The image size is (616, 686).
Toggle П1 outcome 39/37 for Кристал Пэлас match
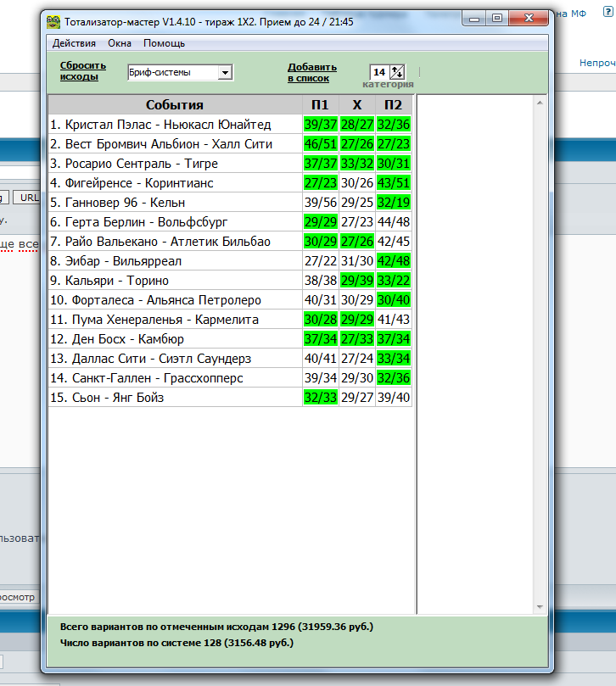pyautogui.click(x=321, y=125)
